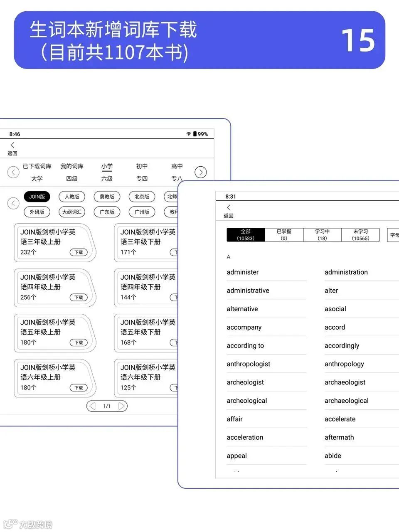The image size is (399, 532).
Task: Open the phrase "according to"
Action: point(245,346)
